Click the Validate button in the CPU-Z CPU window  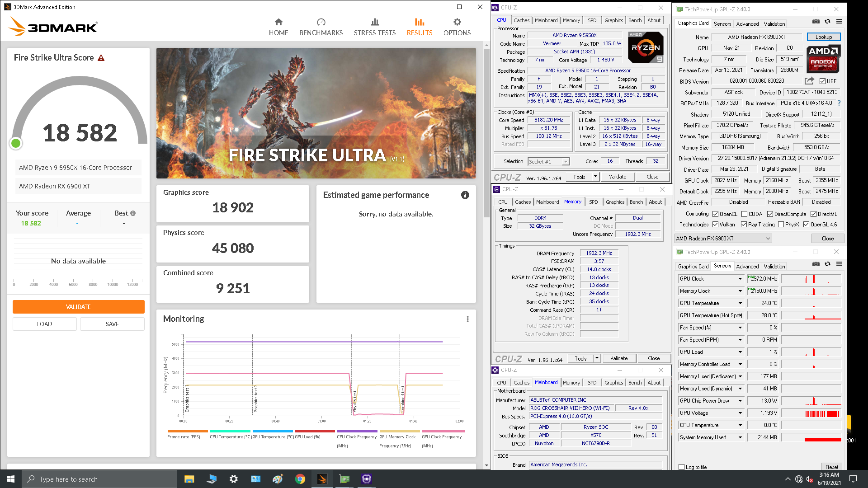pyautogui.click(x=618, y=177)
